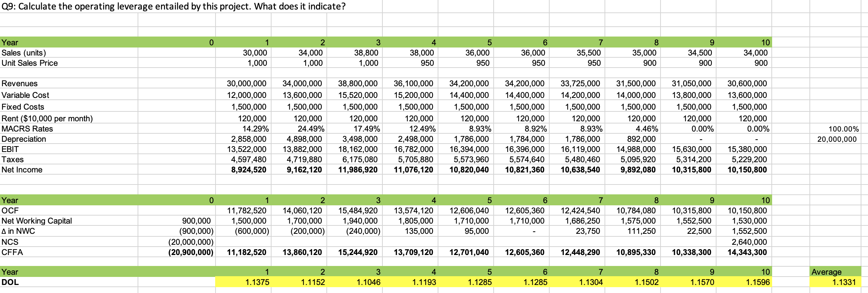Select revenue cell 33,725,000
This screenshot has height=293, width=868.
pyautogui.click(x=580, y=83)
